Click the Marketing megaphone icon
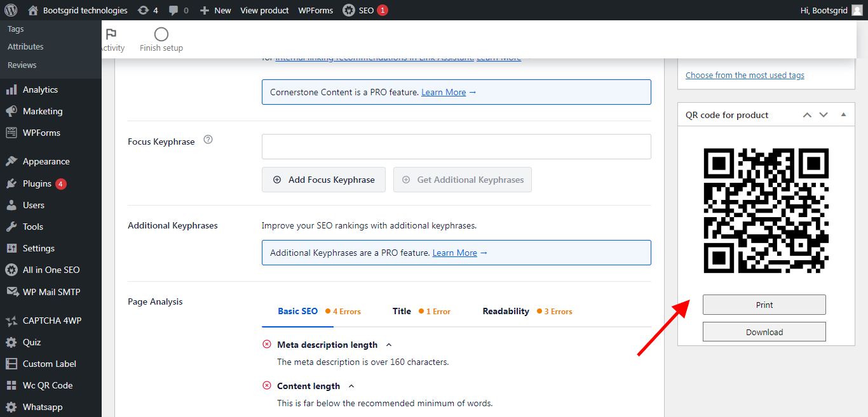868x417 pixels. click(x=11, y=112)
